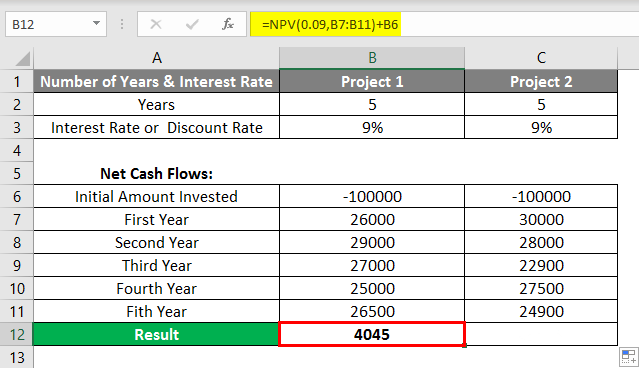639x368 pixels.
Task: Click the formula bar's three-dot resize handle
Action: point(122,24)
